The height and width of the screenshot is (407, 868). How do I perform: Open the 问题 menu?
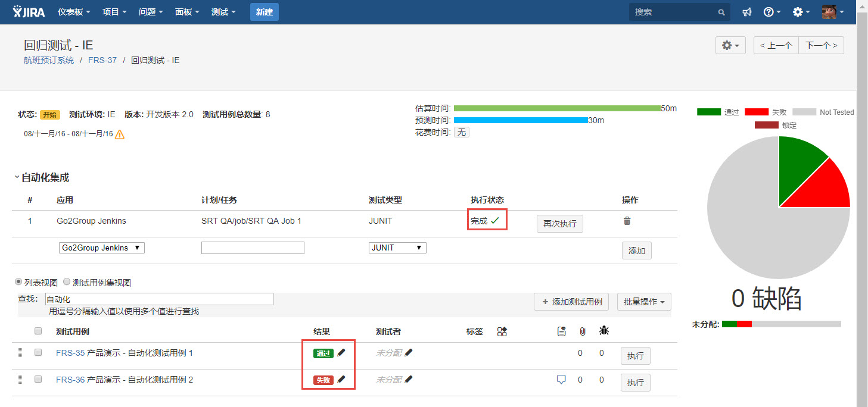pyautogui.click(x=151, y=12)
